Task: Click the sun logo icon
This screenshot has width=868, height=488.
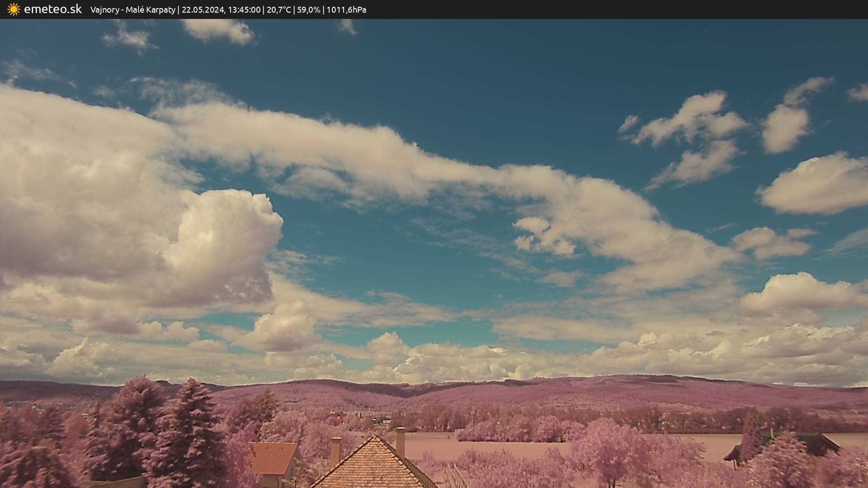Action: pyautogui.click(x=14, y=9)
